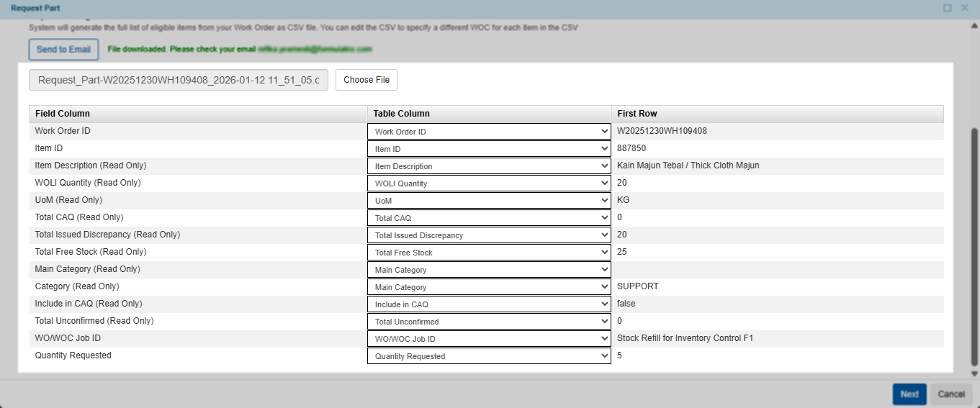The height and width of the screenshot is (408, 980).
Task: Expand the Quantity Requested column dropdown
Action: (489, 356)
